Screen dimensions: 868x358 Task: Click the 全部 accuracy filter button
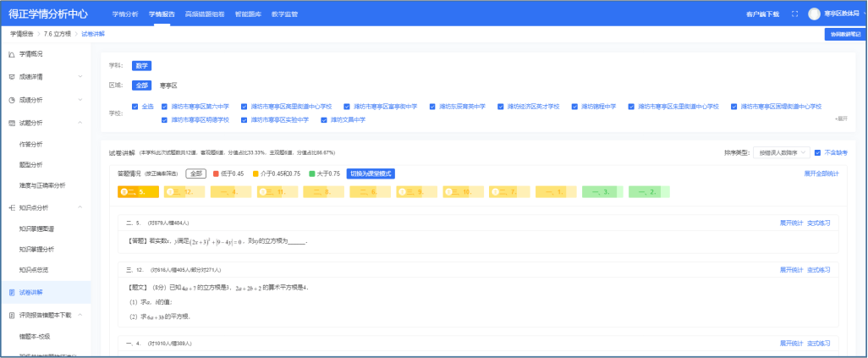click(x=196, y=174)
